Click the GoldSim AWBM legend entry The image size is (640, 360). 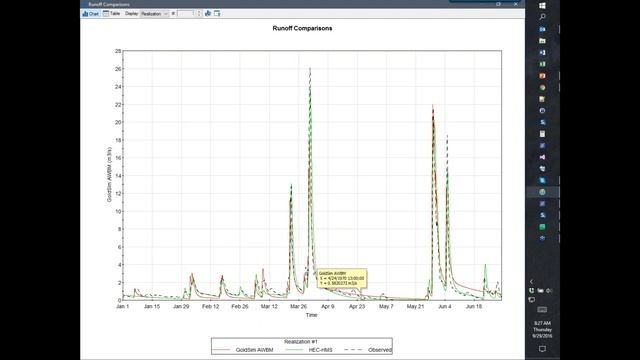[254, 350]
